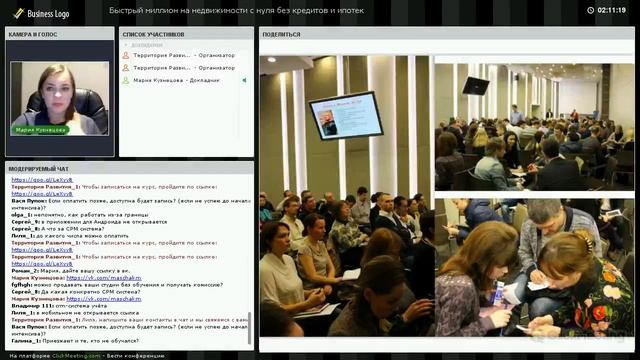Click the Вести конференции footer text

(x=136, y=356)
